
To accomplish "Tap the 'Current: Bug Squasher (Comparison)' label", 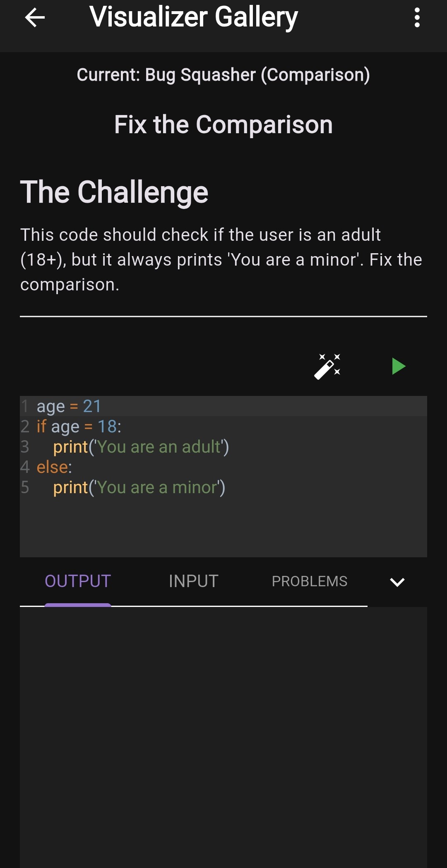I will click(223, 75).
